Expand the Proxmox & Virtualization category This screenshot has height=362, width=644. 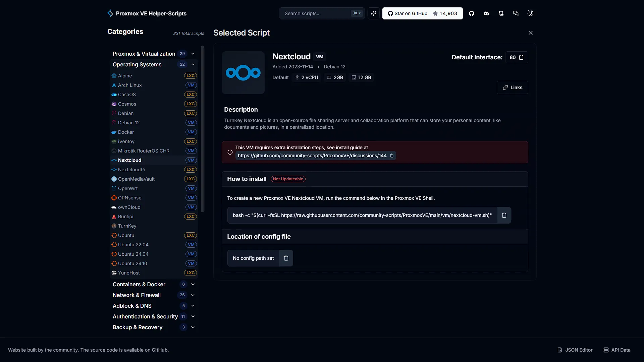coord(154,54)
